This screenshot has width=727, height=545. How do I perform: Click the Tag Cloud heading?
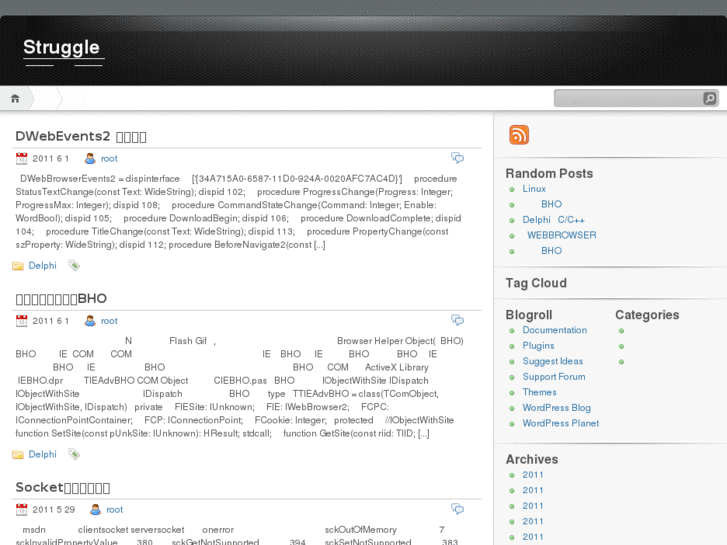point(536,283)
